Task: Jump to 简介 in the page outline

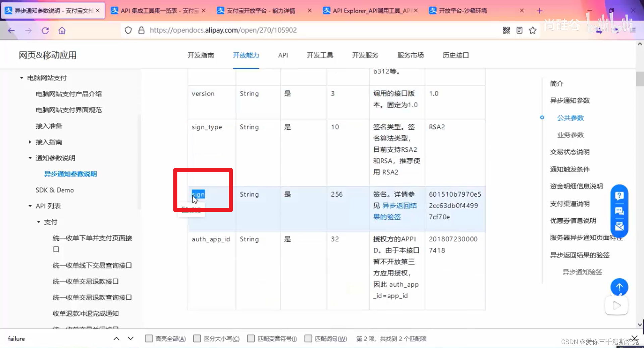Action: pyautogui.click(x=556, y=83)
